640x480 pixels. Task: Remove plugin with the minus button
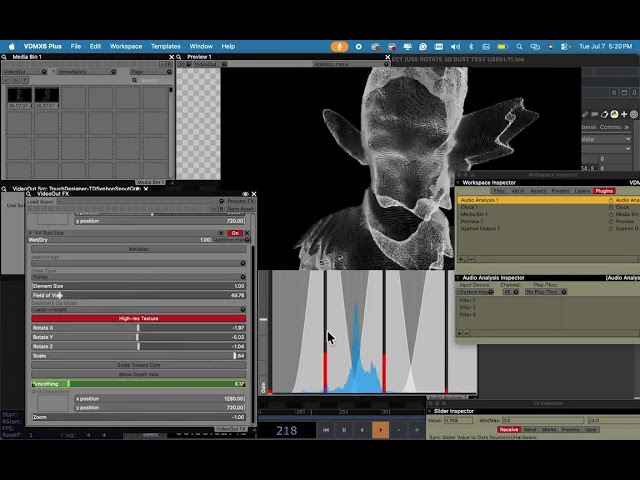471,259
